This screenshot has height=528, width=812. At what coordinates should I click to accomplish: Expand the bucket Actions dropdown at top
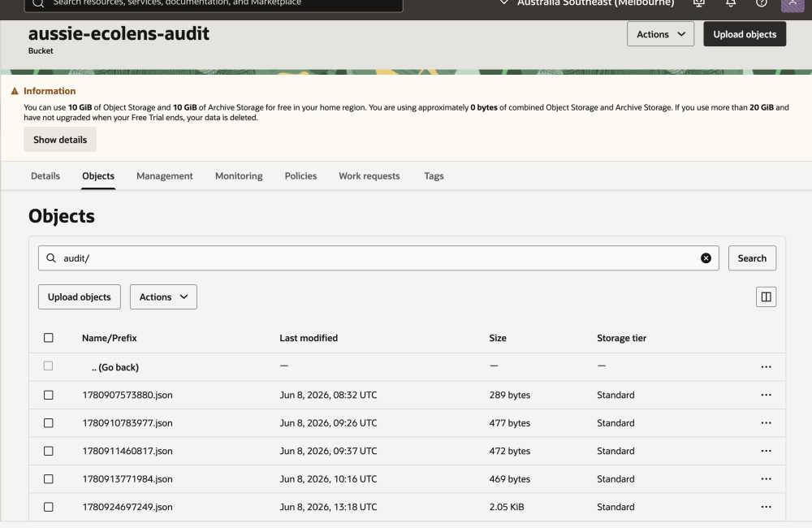click(660, 34)
